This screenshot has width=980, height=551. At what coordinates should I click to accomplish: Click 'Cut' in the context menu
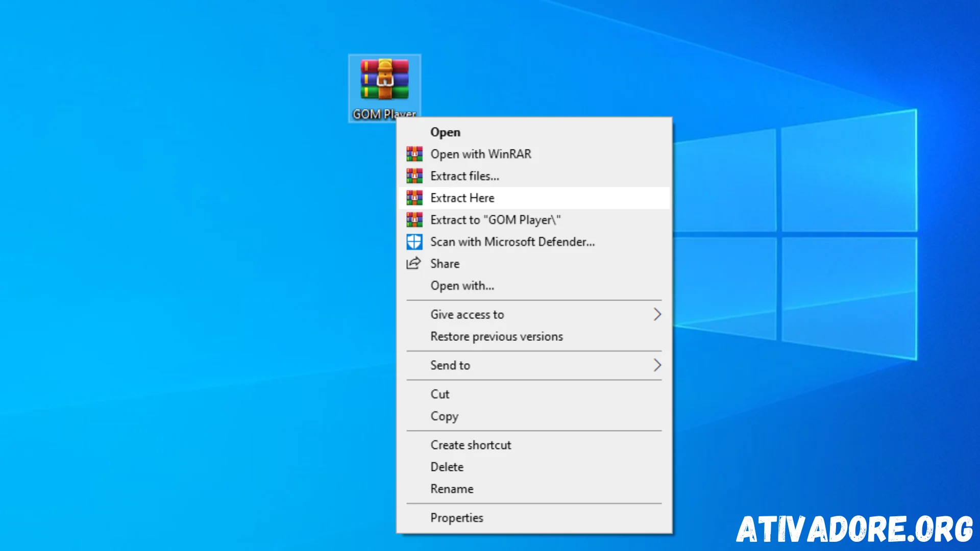[x=440, y=393]
